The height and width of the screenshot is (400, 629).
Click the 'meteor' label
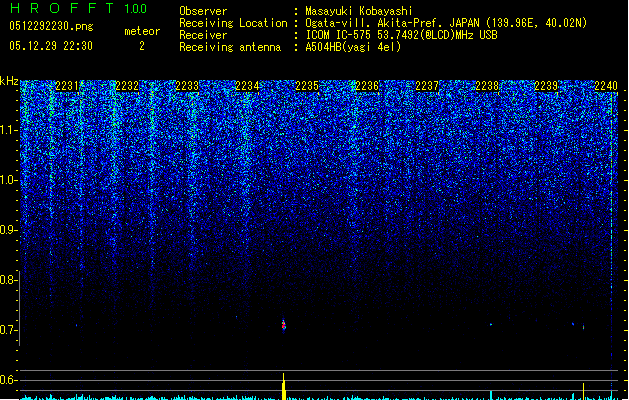(x=142, y=31)
